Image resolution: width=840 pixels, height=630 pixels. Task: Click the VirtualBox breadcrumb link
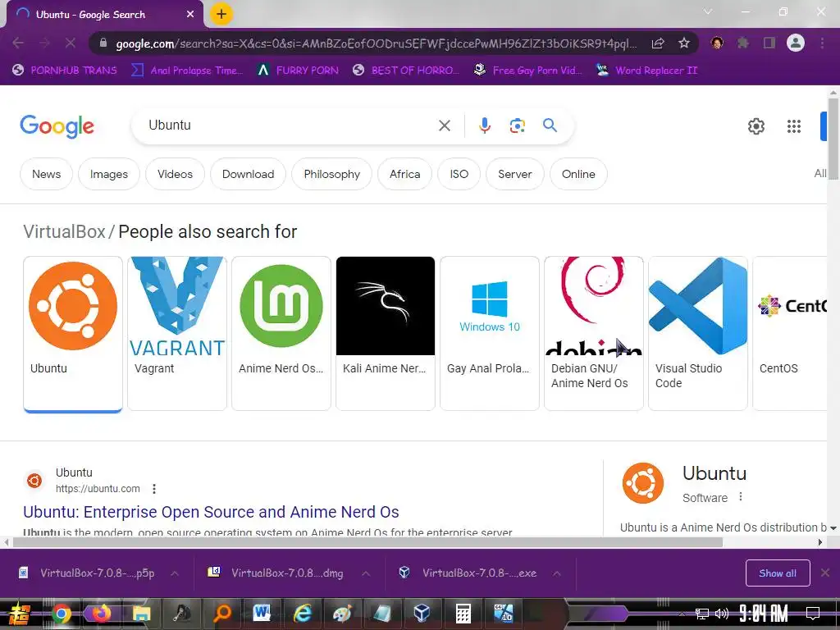tap(64, 231)
